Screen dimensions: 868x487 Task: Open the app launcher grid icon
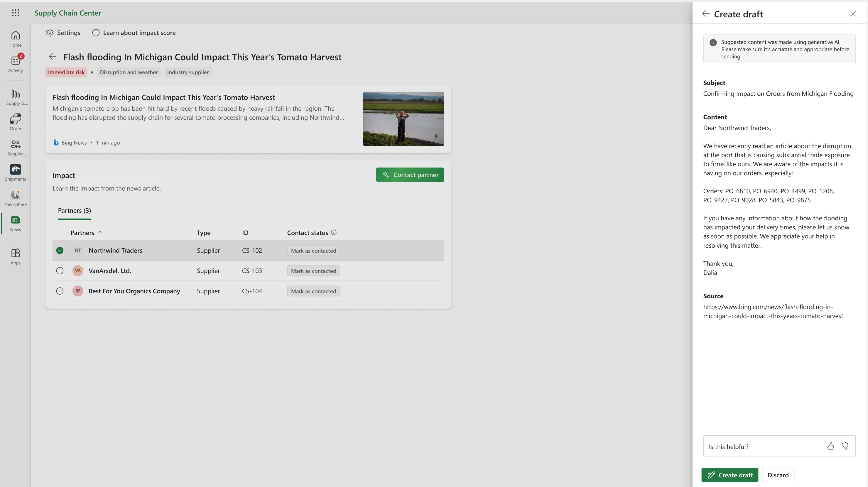click(x=16, y=13)
